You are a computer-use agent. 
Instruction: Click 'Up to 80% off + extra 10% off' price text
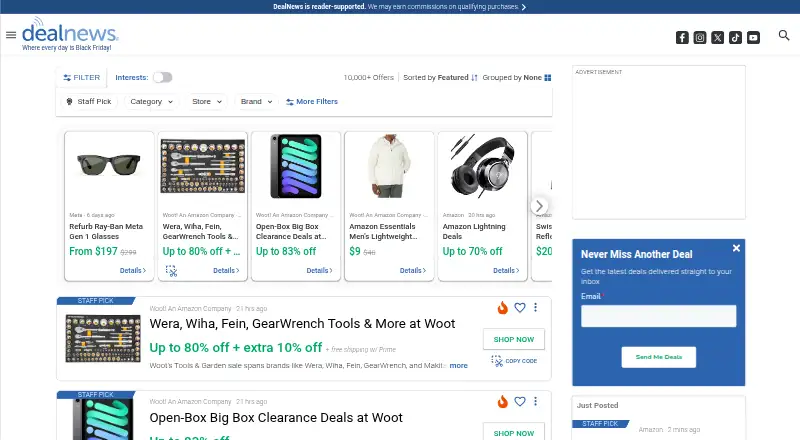[x=236, y=348]
